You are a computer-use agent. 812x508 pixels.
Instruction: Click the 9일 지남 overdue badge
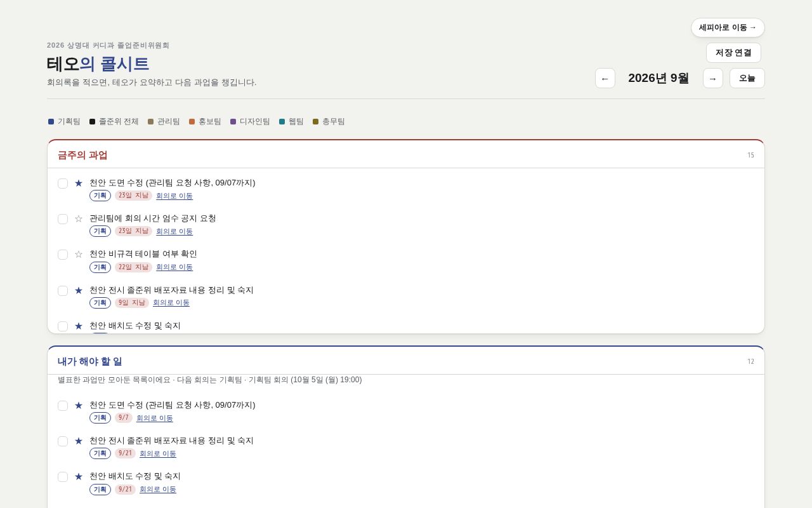point(132,303)
